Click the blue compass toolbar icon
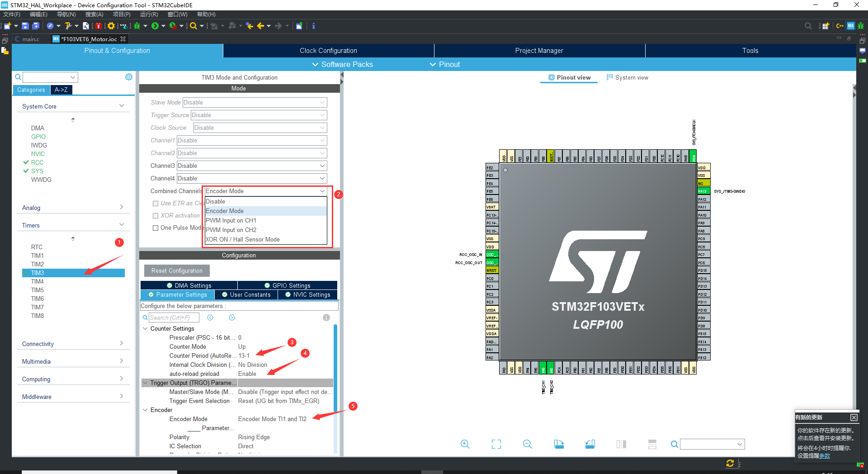Screen dimensions: 868x474 (50, 26)
